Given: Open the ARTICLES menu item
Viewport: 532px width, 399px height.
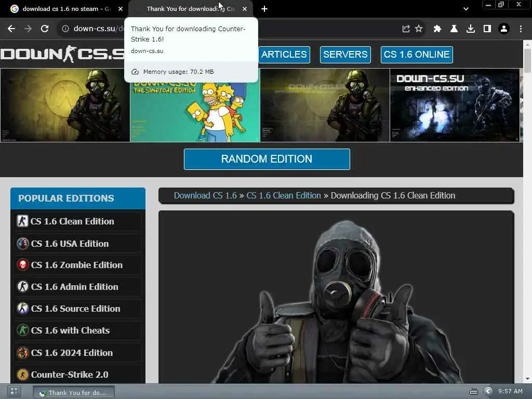Looking at the screenshot, I should [x=284, y=55].
